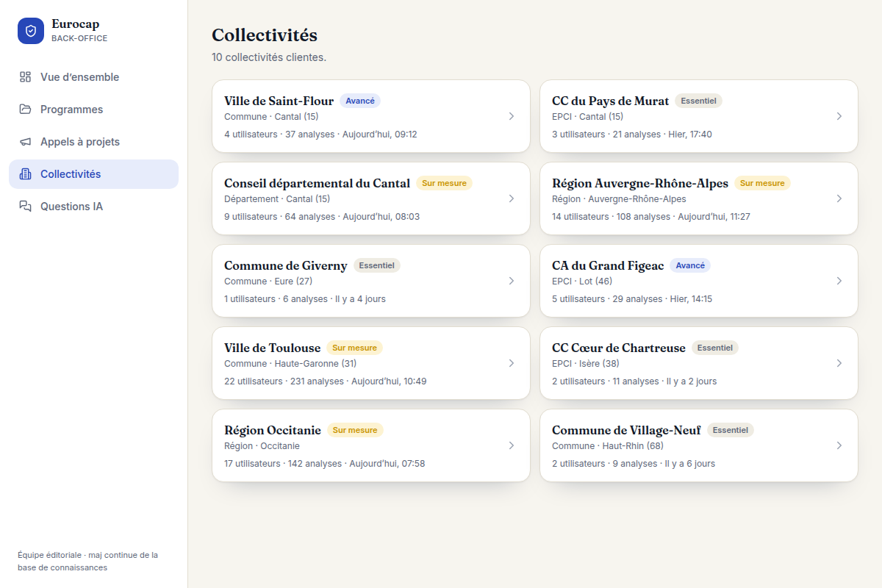Open CA du Grand Figeac title
This screenshot has height=588, width=882.
pyautogui.click(x=607, y=265)
